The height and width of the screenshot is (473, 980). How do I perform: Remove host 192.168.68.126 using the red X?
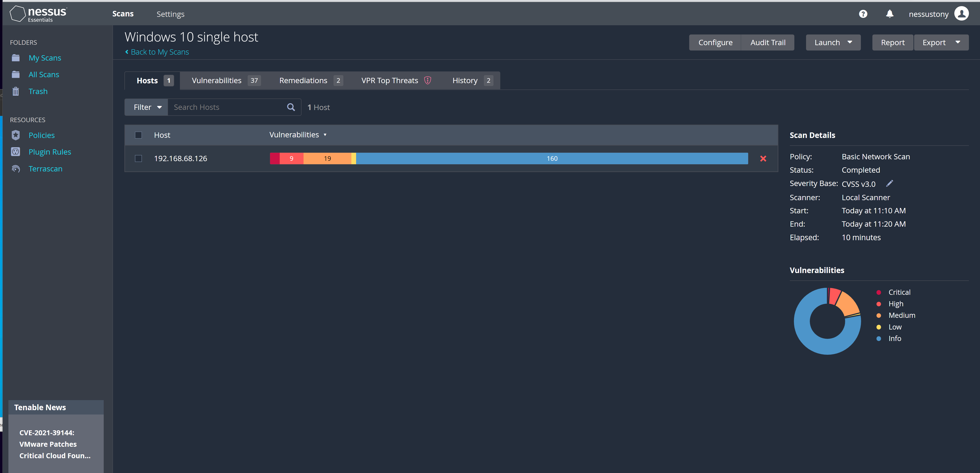pyautogui.click(x=763, y=158)
